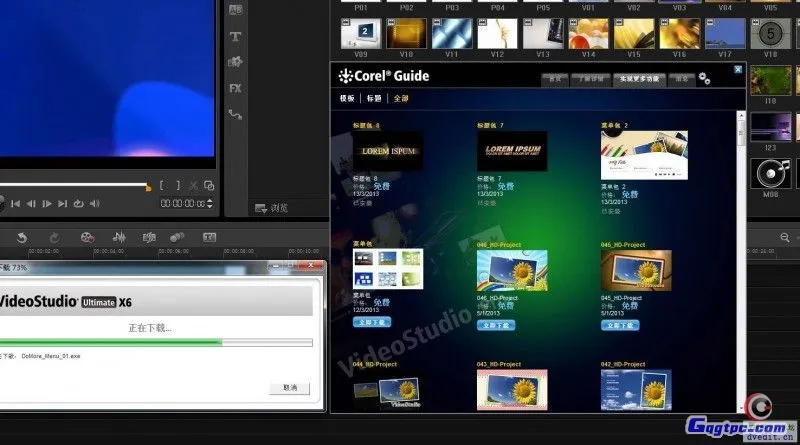Select the 标题包 7 LOREM IPSUM thumbnail
Image resolution: width=800 pixels, height=445 pixels.
(512, 151)
